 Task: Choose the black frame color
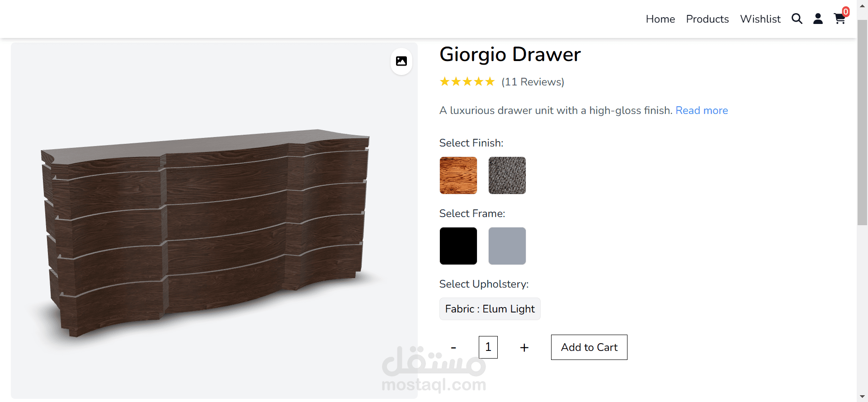(x=458, y=246)
